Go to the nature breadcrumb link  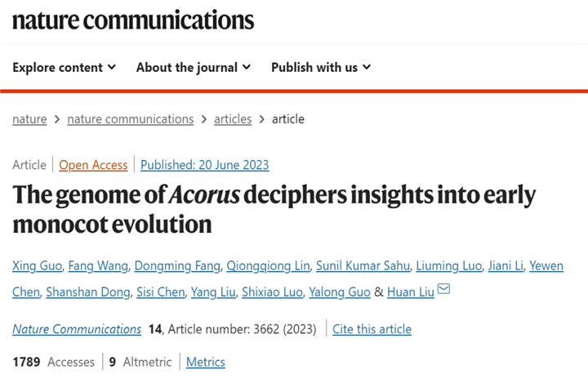pos(29,119)
